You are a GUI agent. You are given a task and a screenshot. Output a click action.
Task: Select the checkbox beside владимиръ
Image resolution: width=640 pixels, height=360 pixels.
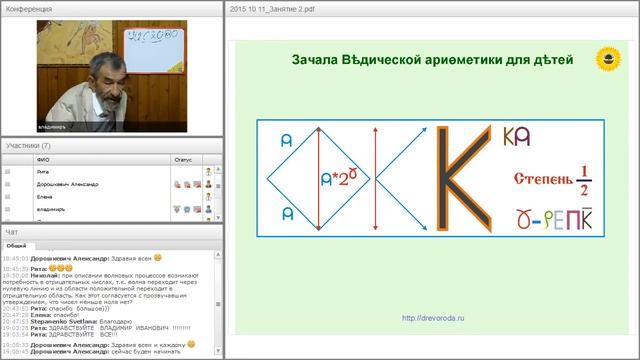click(x=7, y=209)
